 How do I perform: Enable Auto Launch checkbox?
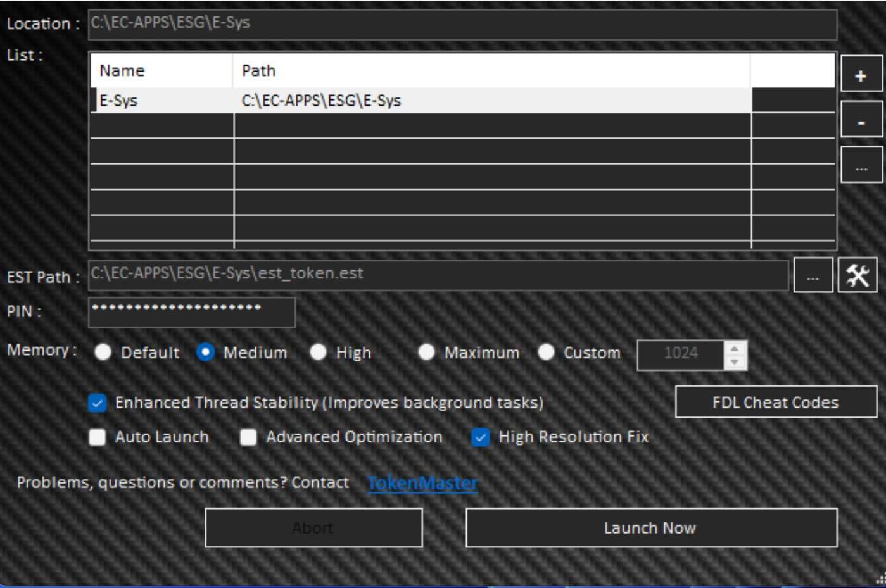pyautogui.click(x=98, y=437)
